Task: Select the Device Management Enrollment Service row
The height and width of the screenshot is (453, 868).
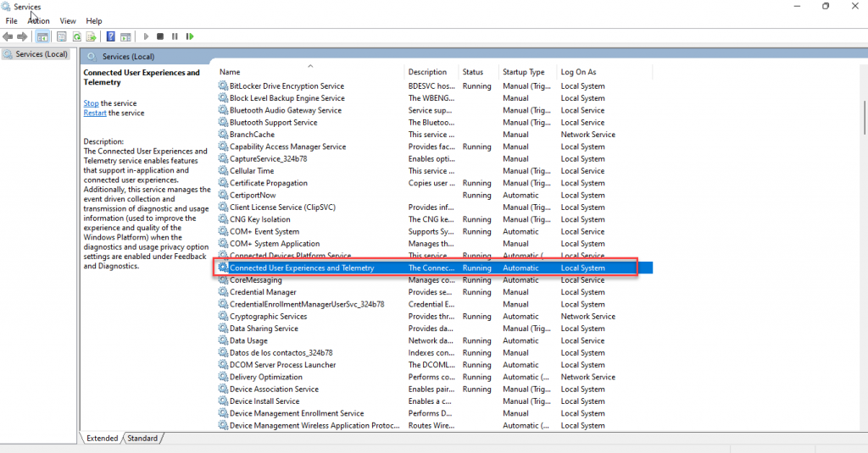Action: pos(435,414)
